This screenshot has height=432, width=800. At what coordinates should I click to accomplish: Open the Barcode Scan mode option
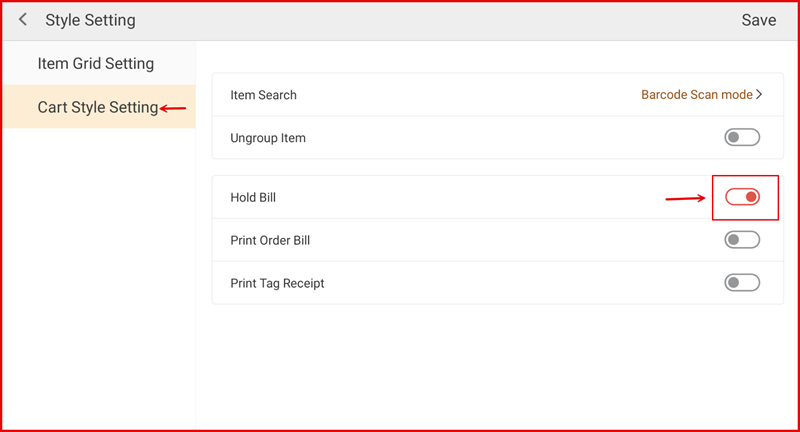tap(696, 95)
